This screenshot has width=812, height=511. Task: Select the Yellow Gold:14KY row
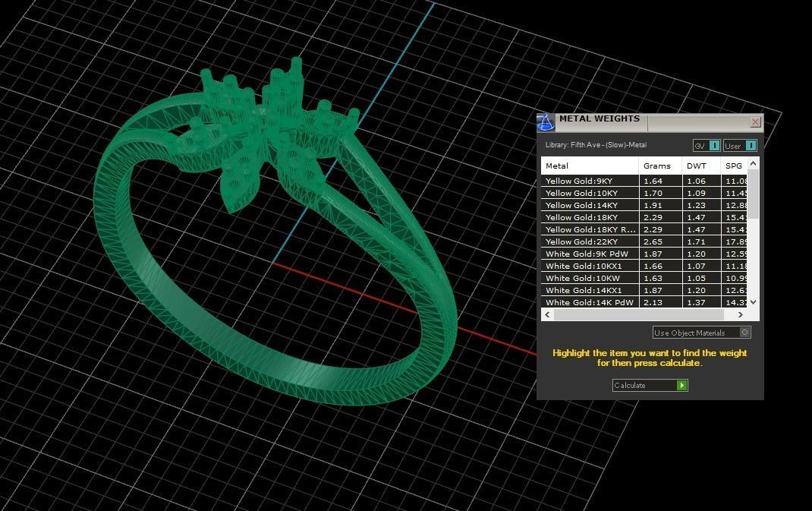point(645,205)
